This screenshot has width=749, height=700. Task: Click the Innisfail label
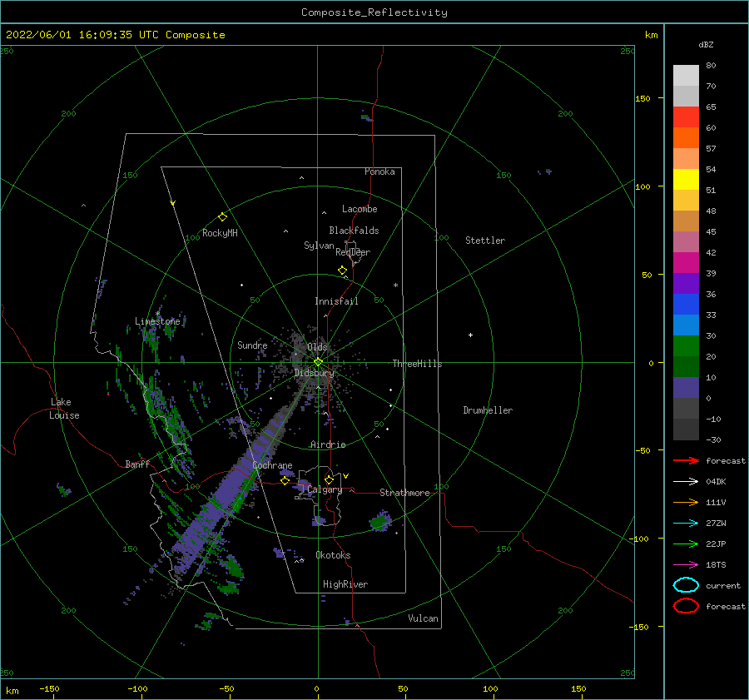click(x=336, y=301)
